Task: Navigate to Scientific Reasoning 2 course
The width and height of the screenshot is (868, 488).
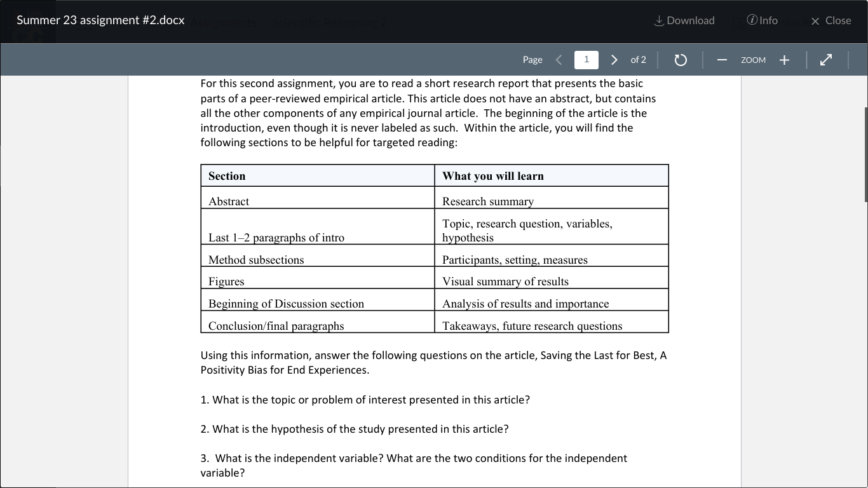Action: pos(330,22)
